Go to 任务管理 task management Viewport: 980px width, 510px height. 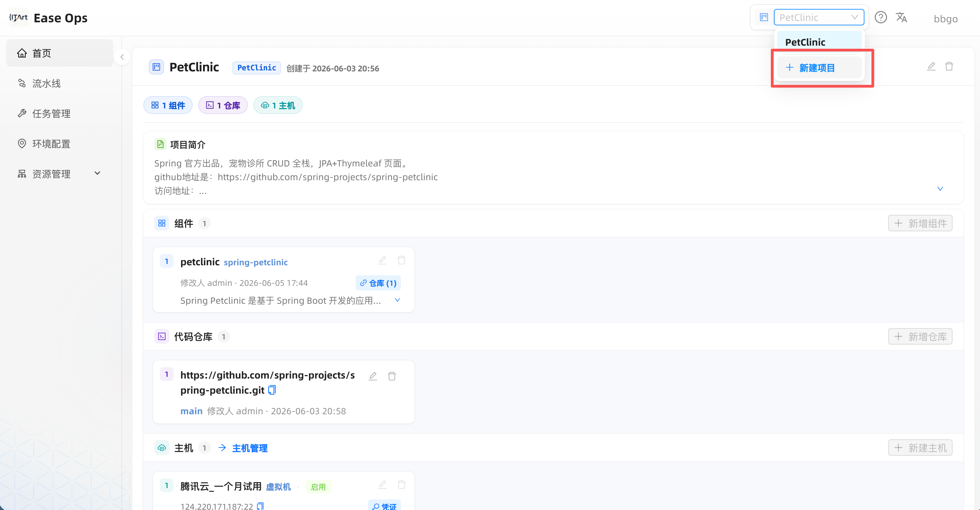coord(59,114)
